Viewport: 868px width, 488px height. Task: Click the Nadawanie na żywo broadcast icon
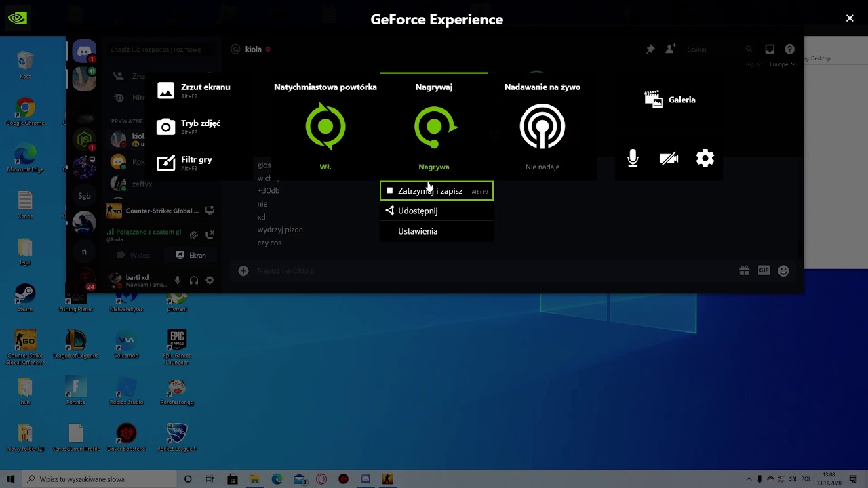[542, 127]
